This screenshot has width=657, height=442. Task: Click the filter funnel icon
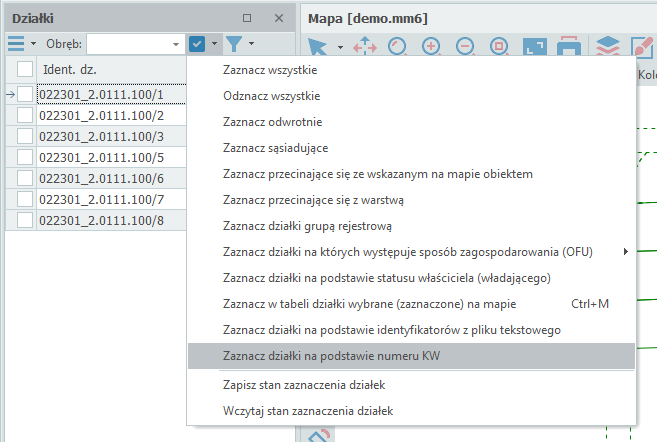pyautogui.click(x=233, y=44)
